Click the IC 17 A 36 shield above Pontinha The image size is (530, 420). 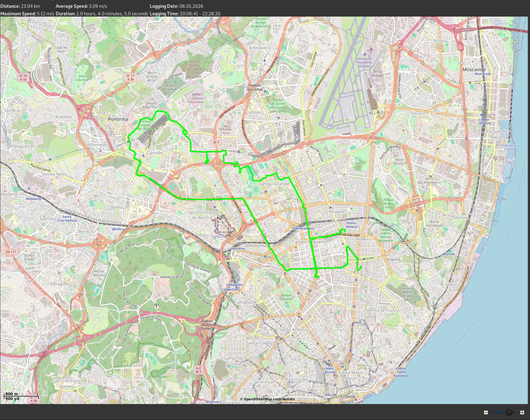(130, 77)
